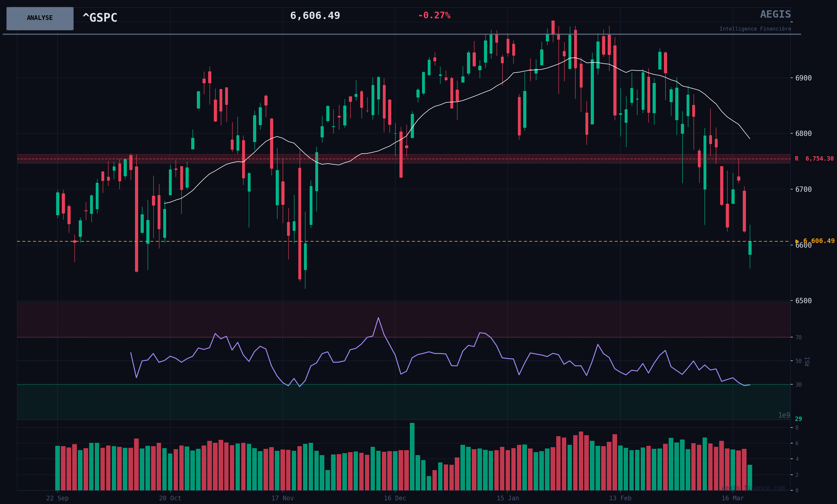Click the 15 Jan date label

coord(508,498)
